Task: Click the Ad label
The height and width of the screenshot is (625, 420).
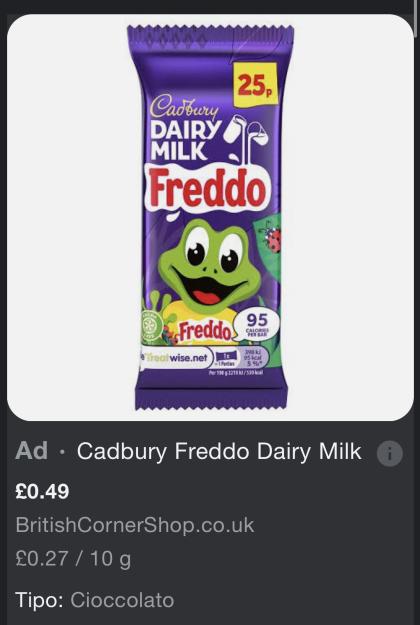Action: coord(31,451)
